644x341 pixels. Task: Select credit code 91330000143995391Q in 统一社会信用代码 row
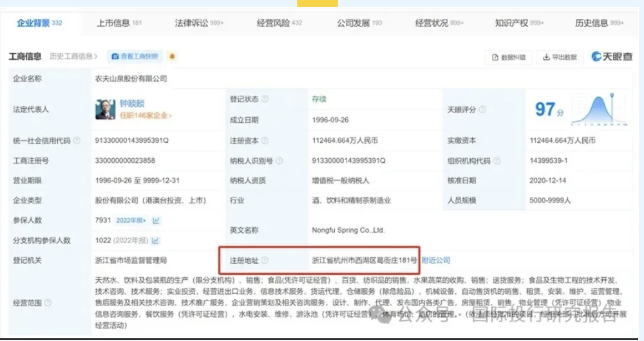pyautogui.click(x=132, y=140)
